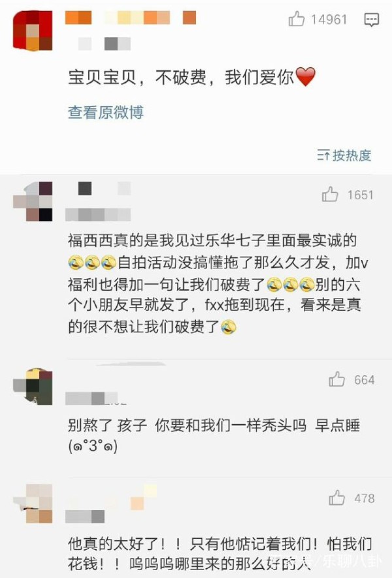Open the comment starting with 他真的太好了
Screen dimensions: 392x578
220,554
